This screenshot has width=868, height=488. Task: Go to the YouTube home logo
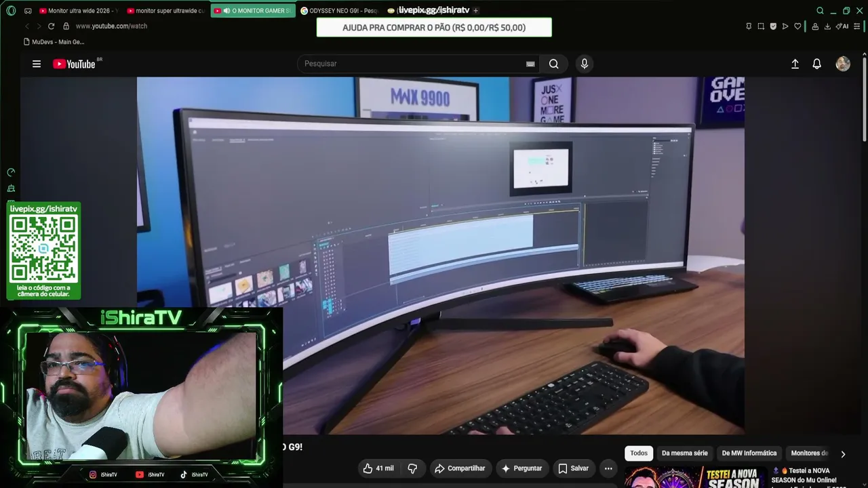(74, 64)
